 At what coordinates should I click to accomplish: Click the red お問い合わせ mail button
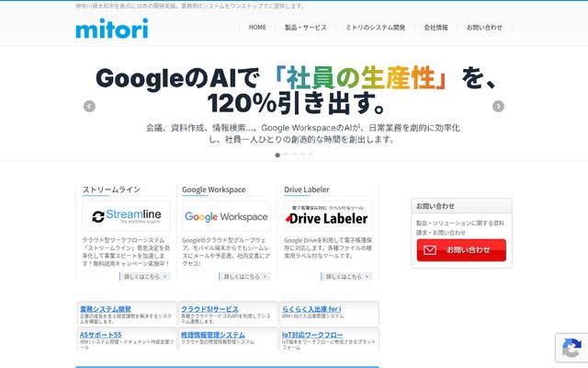pyautogui.click(x=461, y=250)
